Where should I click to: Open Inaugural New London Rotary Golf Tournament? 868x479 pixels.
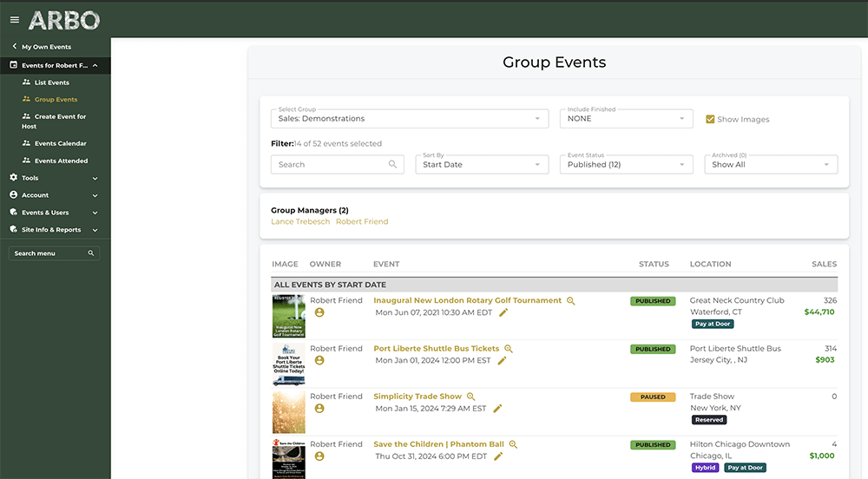pos(467,300)
